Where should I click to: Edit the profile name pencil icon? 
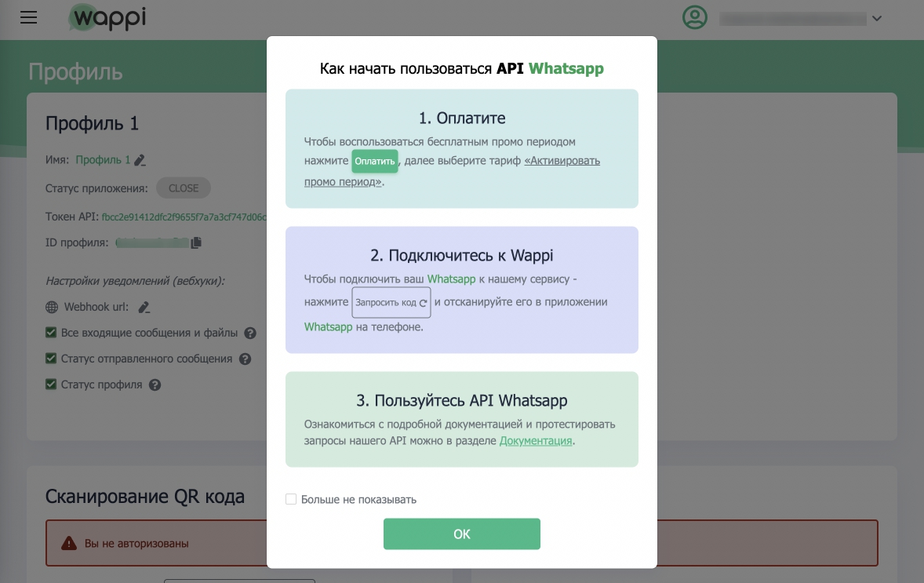(x=140, y=160)
